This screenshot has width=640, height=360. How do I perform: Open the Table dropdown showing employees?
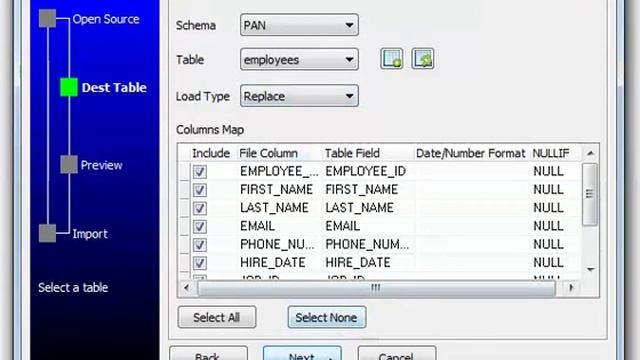tap(299, 60)
